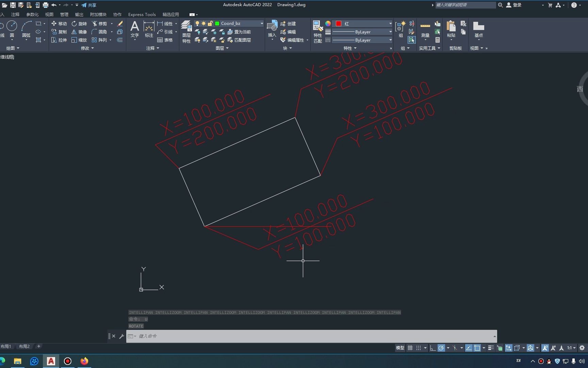This screenshot has height=368, width=588.
Task: Click the Table (表格) tool
Action: pos(165,40)
